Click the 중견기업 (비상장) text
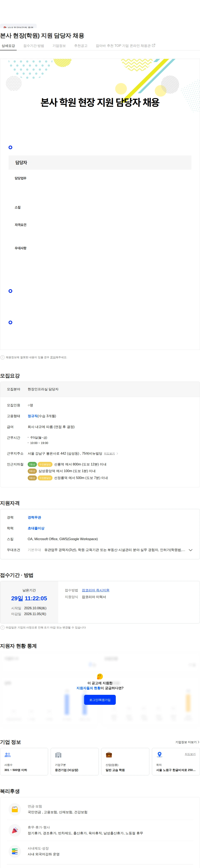Viewport: 200px width, 868px height. (x=66, y=770)
